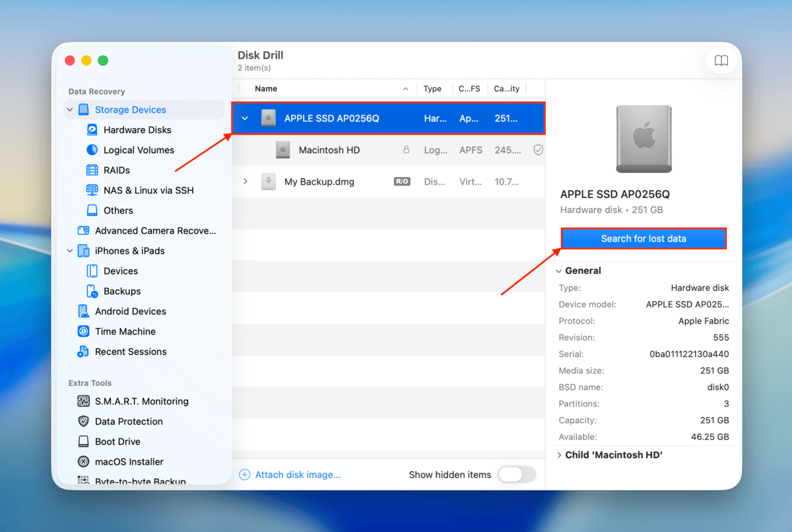Select the Logical Volumes icon
Screen dimensions: 792x532
coord(92,150)
